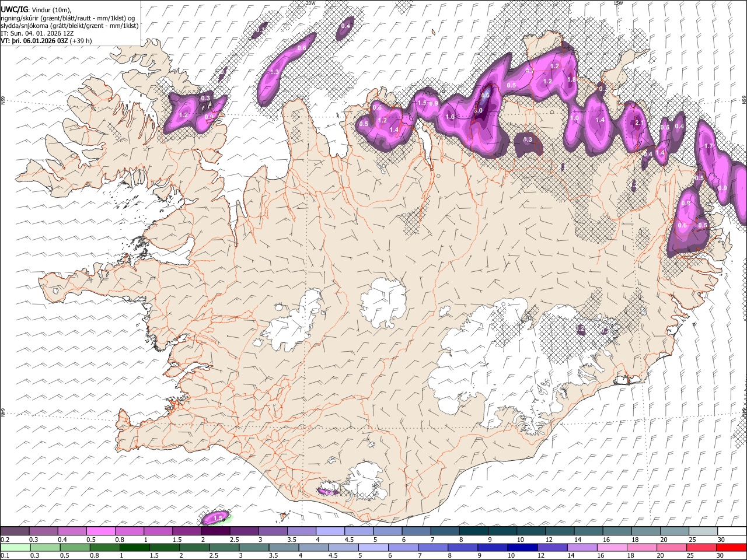The height and width of the screenshot is (560, 747).
Task: Pick the palest green 0.1–0.3 swatch in the lower legend
Action: [x=15, y=547]
